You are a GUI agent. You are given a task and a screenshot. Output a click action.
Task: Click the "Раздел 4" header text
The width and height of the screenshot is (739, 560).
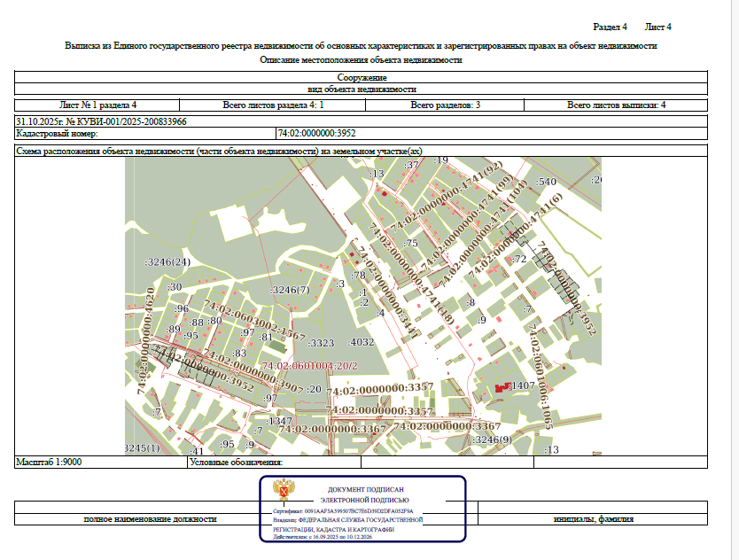point(610,27)
